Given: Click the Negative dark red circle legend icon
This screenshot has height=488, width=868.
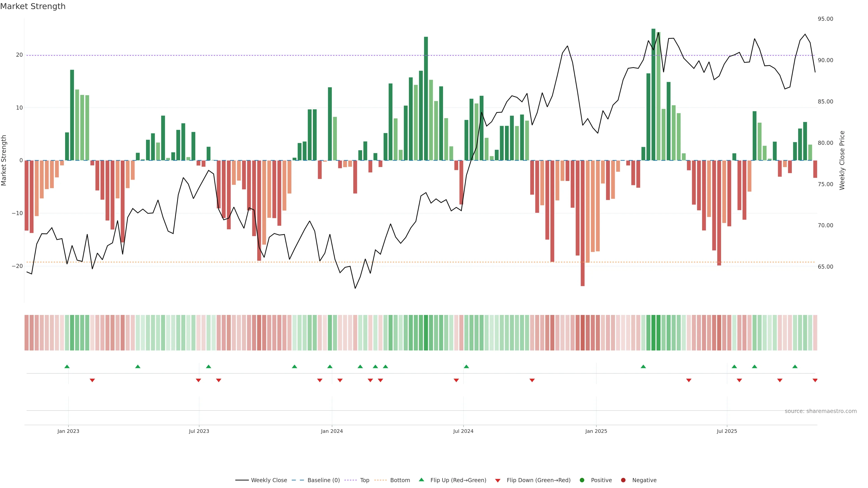Looking at the screenshot, I should click(623, 480).
